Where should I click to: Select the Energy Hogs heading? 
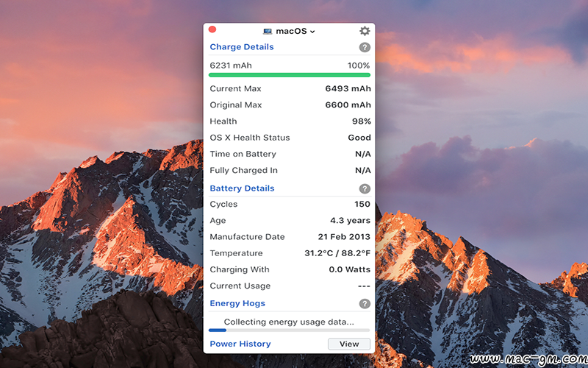click(x=237, y=303)
